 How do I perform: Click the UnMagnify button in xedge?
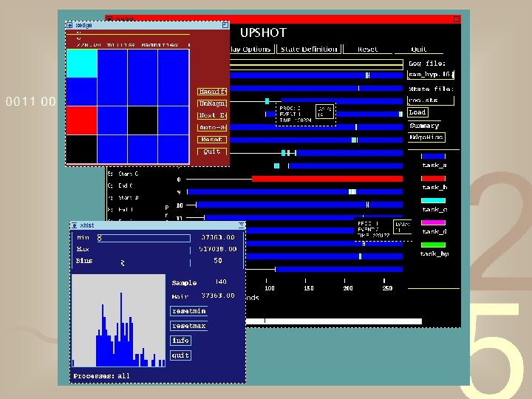pyautogui.click(x=212, y=103)
